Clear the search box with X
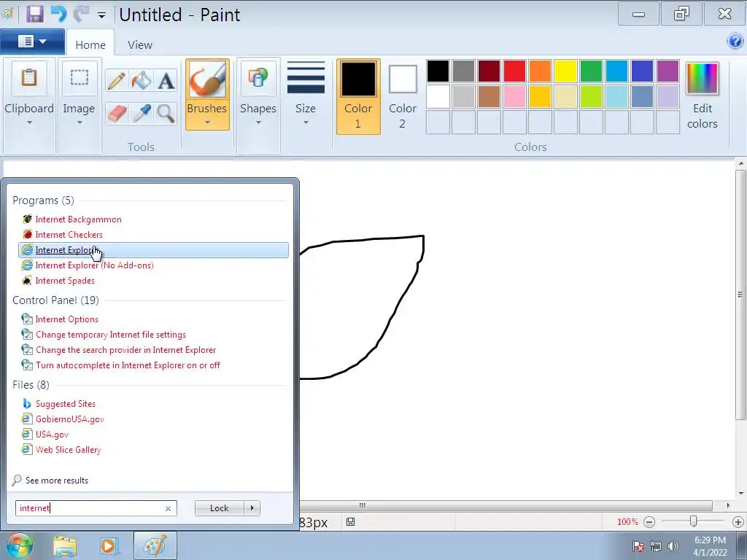Viewport: 747px width, 560px height. [x=168, y=508]
